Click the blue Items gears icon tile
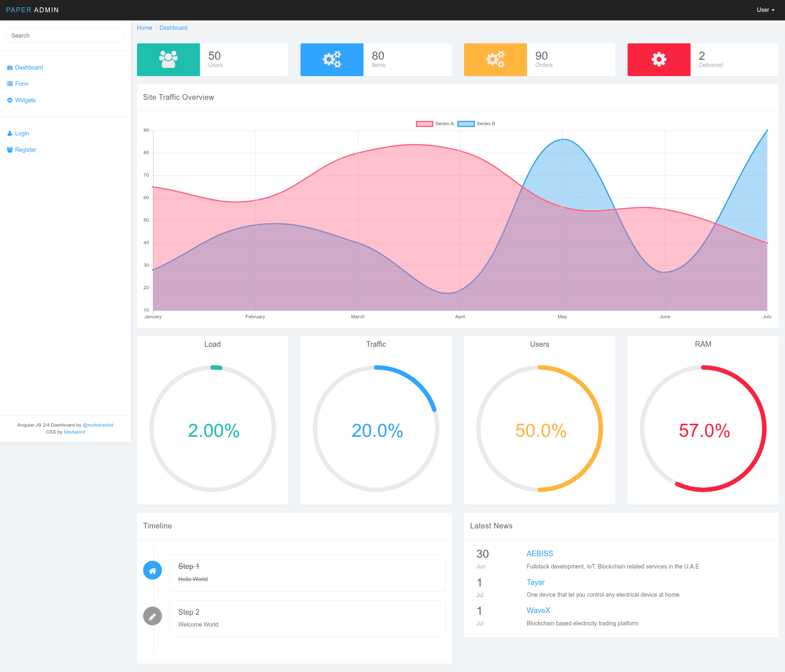The height and width of the screenshot is (672, 785). tap(332, 60)
